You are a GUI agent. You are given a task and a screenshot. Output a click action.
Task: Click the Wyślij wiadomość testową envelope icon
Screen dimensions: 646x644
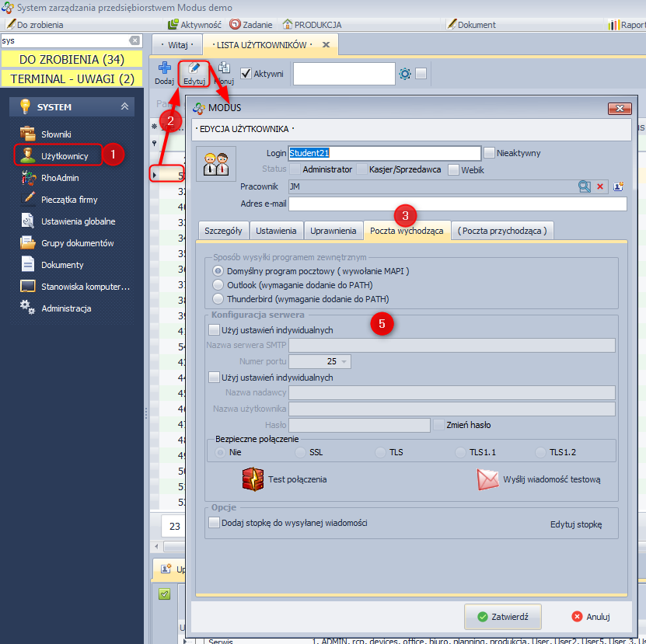(487, 479)
